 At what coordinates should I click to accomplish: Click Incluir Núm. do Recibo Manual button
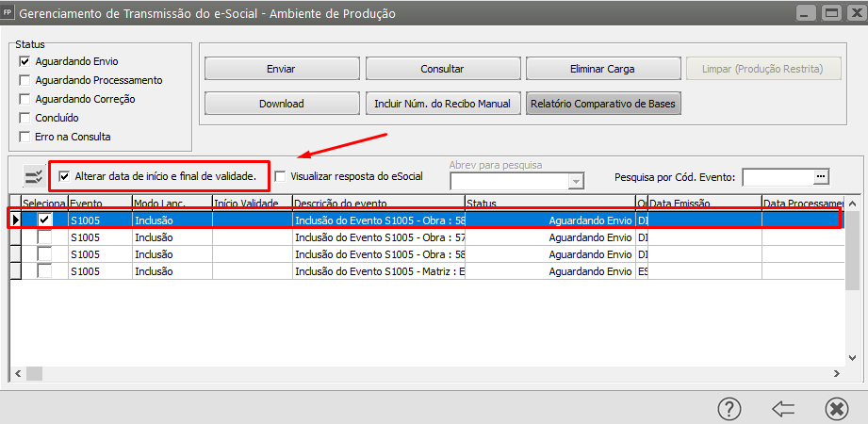442,104
